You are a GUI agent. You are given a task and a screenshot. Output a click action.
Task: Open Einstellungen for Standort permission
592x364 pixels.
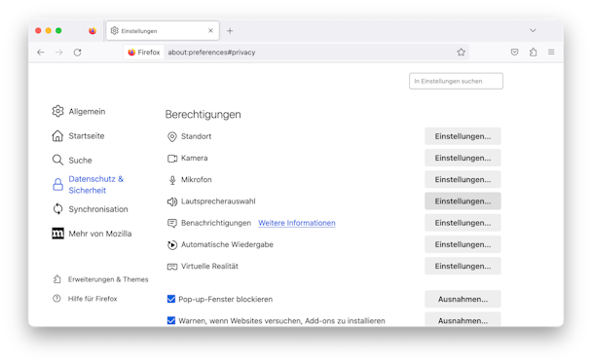tap(462, 136)
